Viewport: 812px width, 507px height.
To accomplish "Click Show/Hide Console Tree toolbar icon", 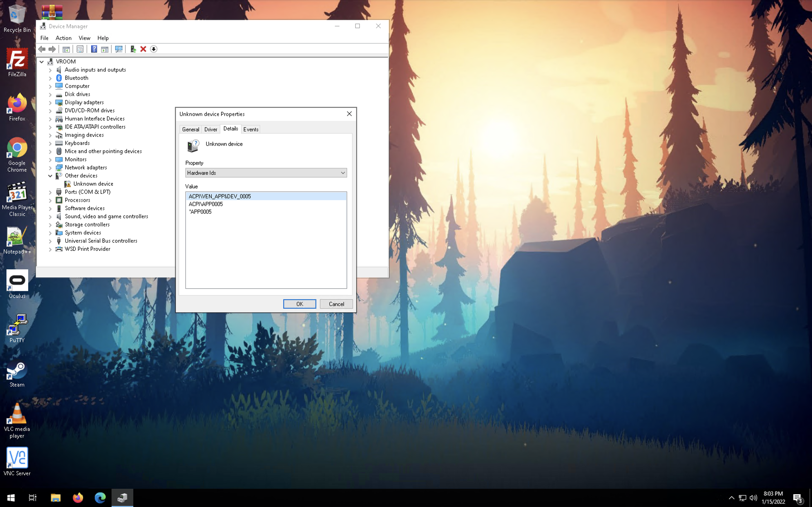I will click(66, 49).
